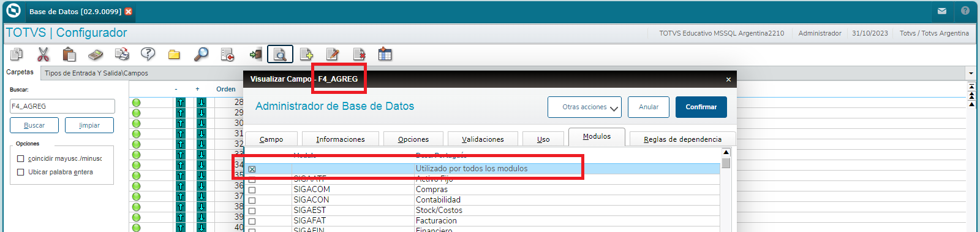980x232 pixels.
Task: Click the clipboard Paste icon
Action: [69, 55]
